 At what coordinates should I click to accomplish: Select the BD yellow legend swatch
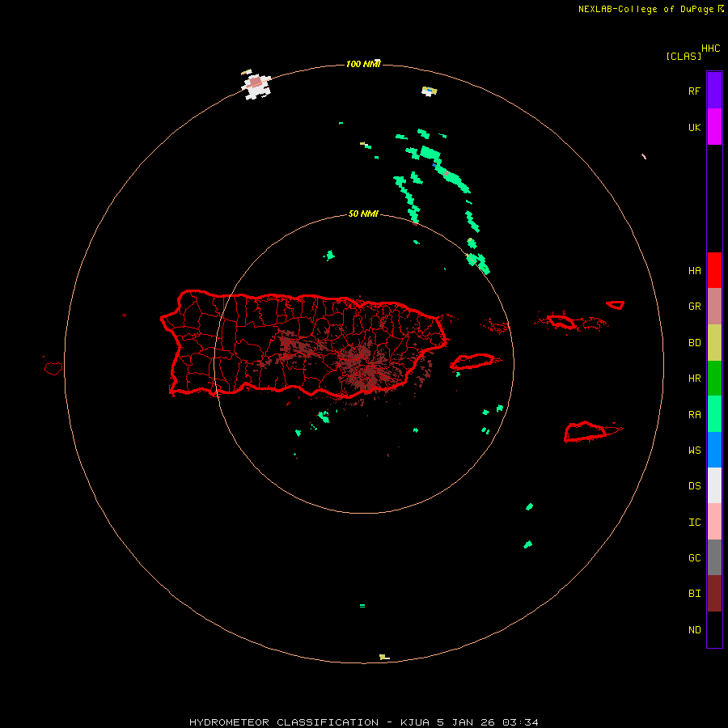click(714, 343)
